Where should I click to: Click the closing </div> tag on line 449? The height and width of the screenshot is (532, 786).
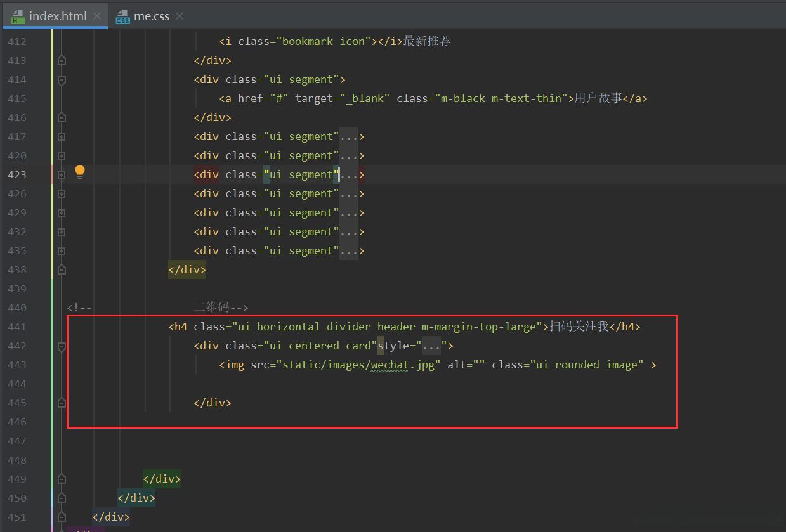(x=162, y=479)
